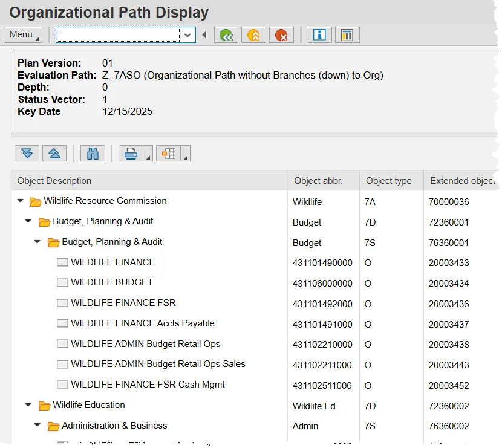This screenshot has width=502, height=448.
Task: Click the Print icon
Action: pos(131,154)
